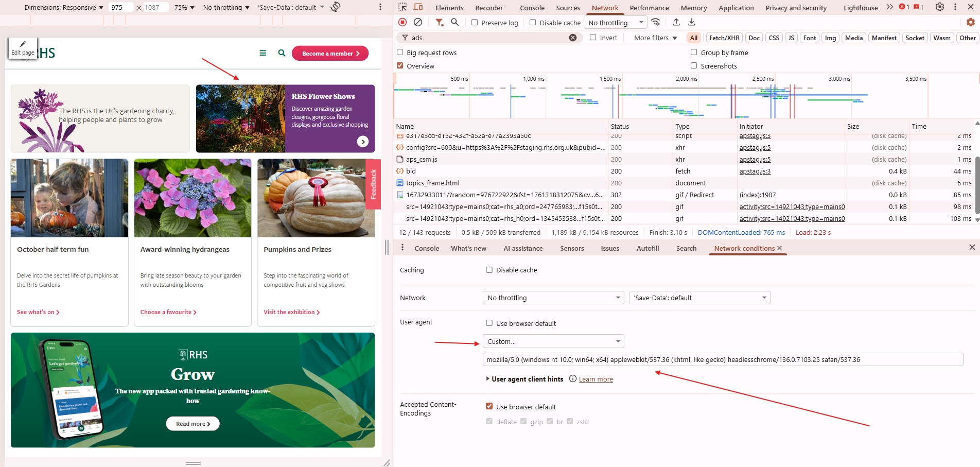Enable Screenshots checkbox
This screenshot has height=467, width=980.
coord(694,66)
